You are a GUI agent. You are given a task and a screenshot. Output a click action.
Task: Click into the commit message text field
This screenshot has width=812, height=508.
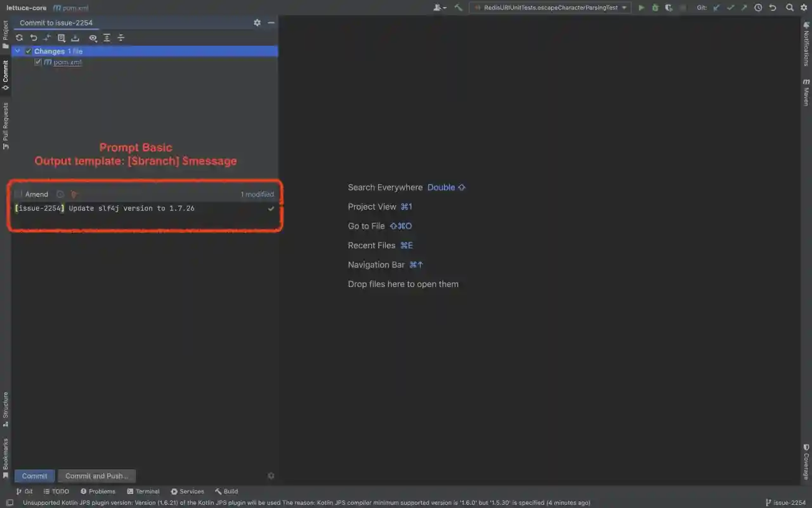pyautogui.click(x=140, y=216)
